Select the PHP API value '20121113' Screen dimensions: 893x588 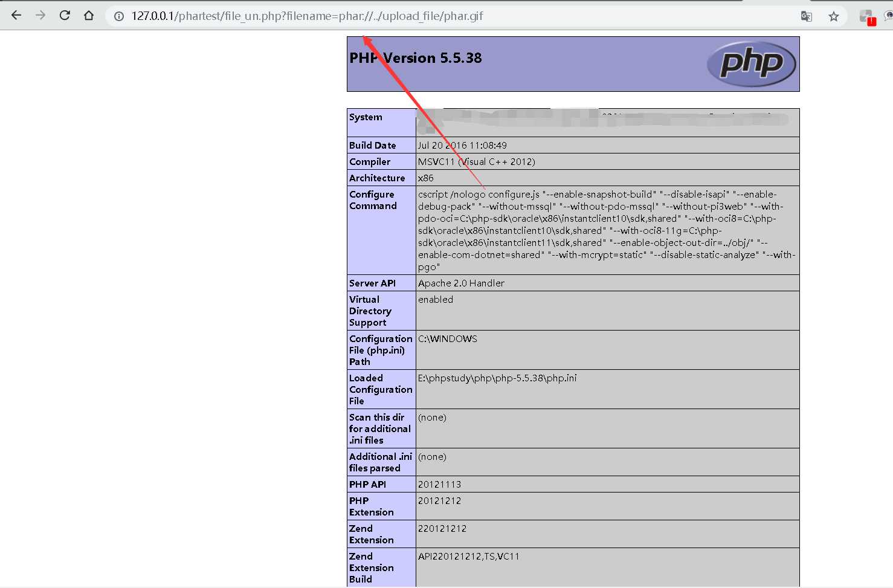point(440,485)
